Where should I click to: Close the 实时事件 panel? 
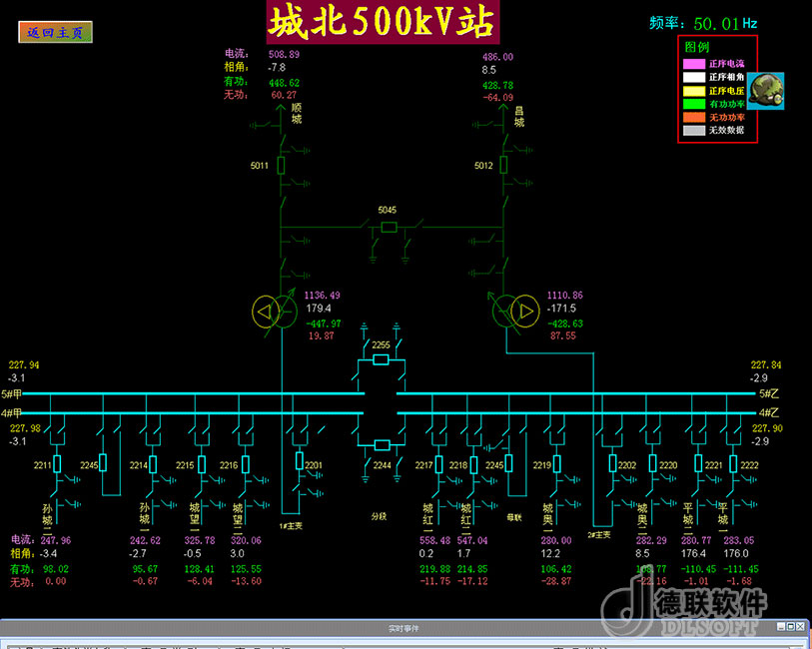pyautogui.click(x=801, y=627)
